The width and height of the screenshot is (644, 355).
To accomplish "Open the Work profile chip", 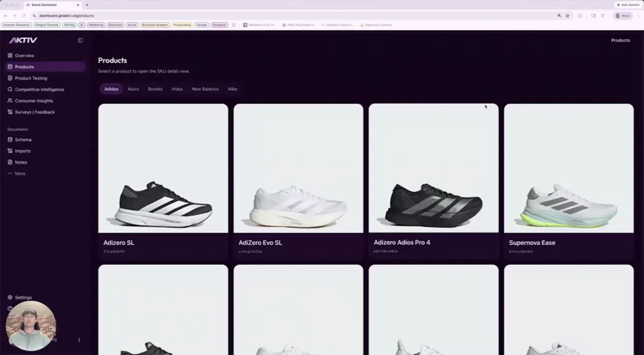I will [623, 16].
